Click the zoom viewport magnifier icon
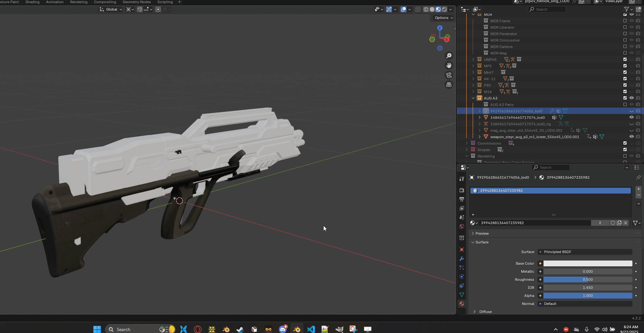 pyautogui.click(x=449, y=56)
